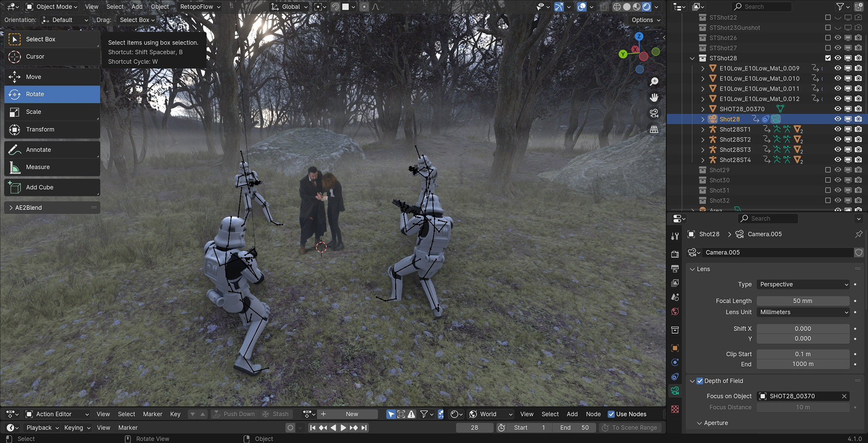Pick the Transform tool
This screenshot has height=443, width=868.
click(52, 130)
